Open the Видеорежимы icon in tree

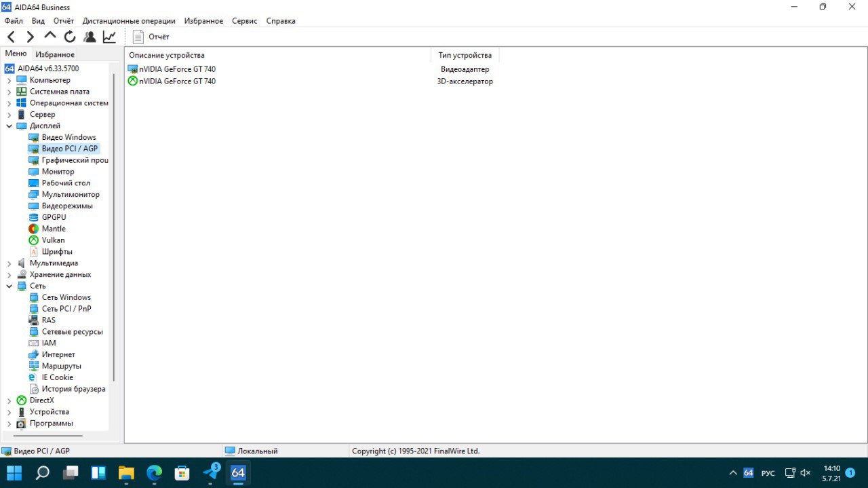pos(34,206)
